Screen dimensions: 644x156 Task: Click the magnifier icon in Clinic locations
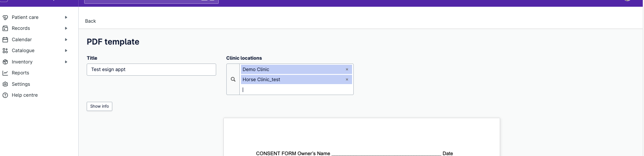pos(233,79)
